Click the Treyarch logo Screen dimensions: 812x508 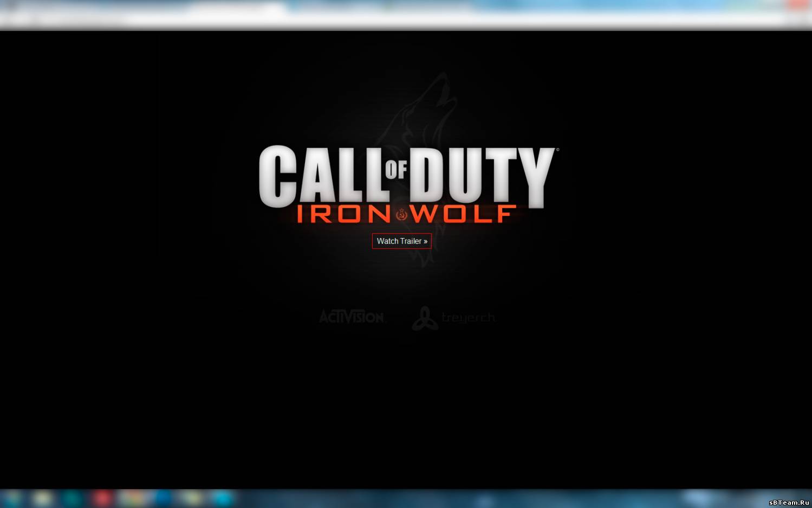click(x=454, y=318)
